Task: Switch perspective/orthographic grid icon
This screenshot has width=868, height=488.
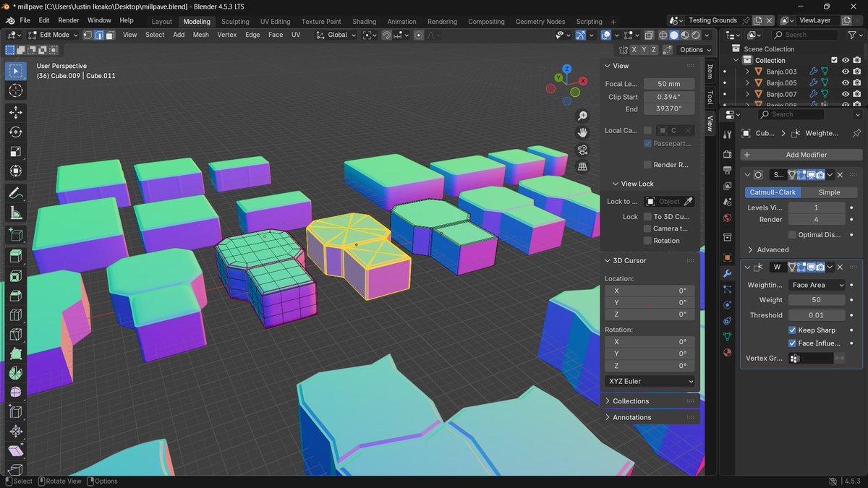Action: click(582, 166)
